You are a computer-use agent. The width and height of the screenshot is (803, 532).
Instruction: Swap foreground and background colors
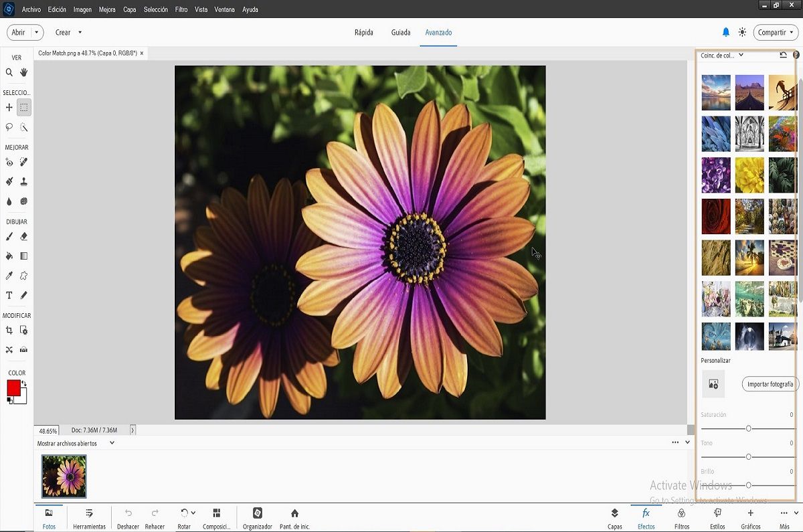point(24,383)
